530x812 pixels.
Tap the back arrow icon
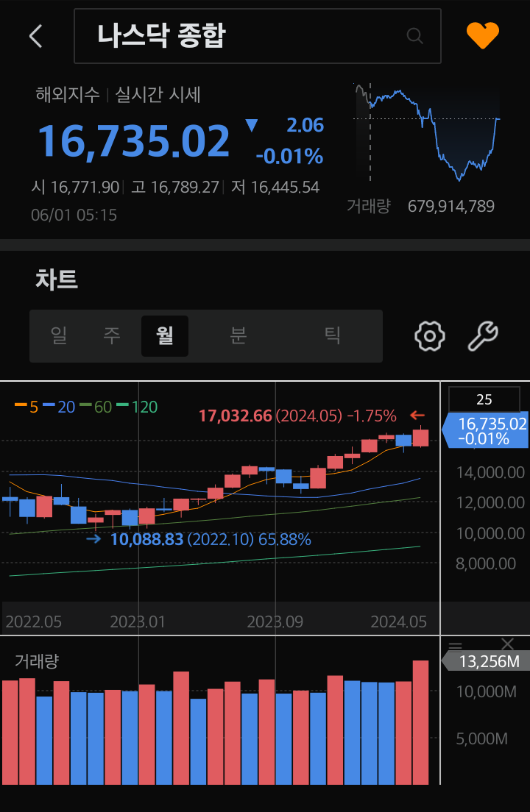[x=36, y=37]
